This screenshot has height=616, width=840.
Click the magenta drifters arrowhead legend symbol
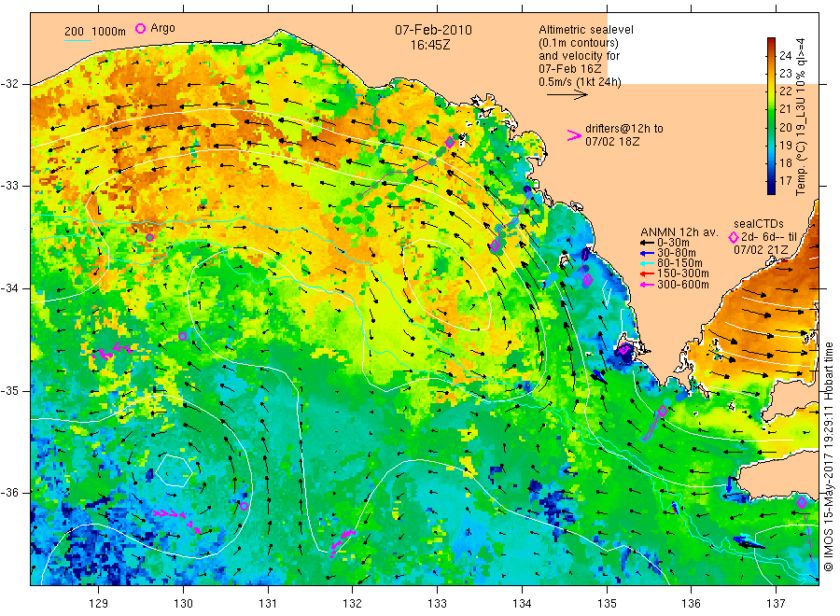pos(574,135)
